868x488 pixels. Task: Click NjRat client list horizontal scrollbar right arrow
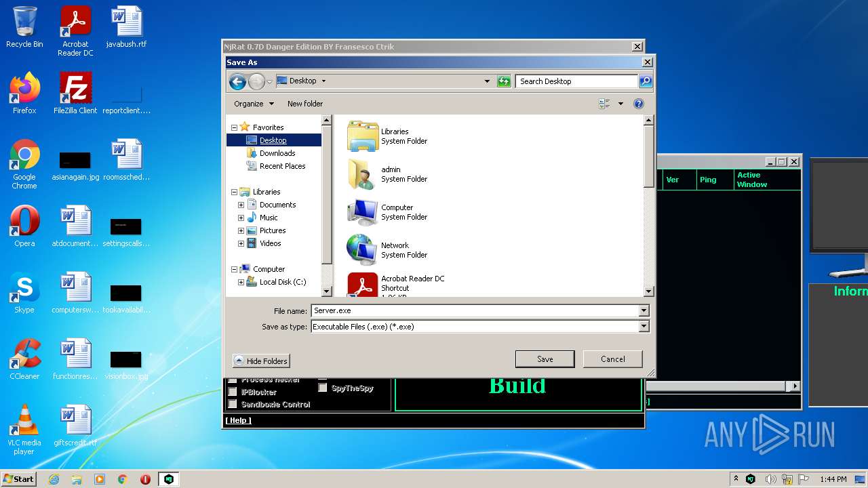(795, 386)
